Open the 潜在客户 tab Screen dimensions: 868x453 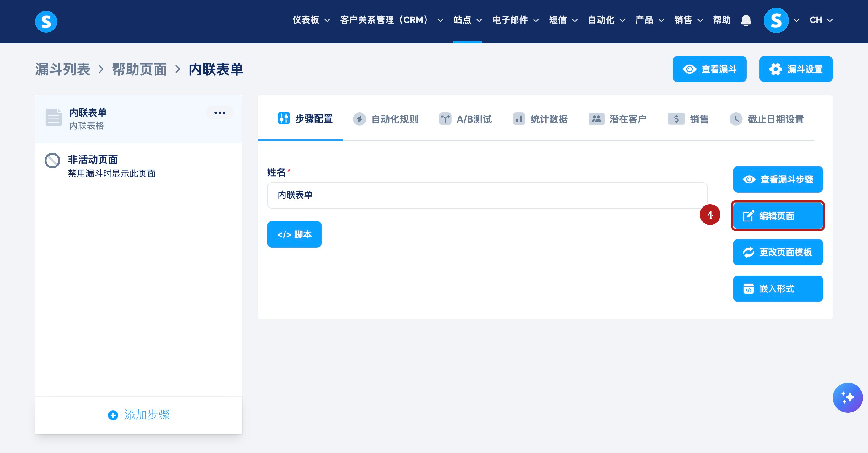pyautogui.click(x=617, y=119)
